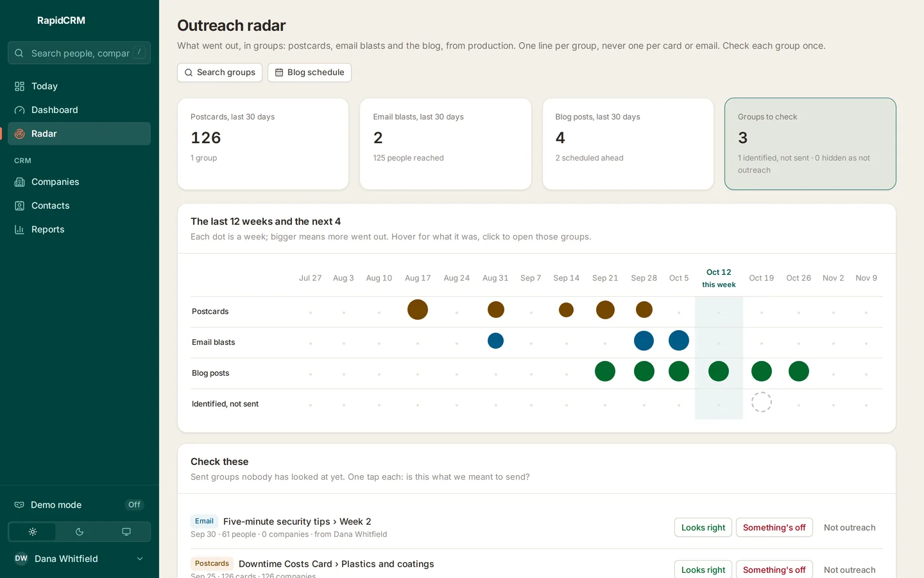Mark Downtime Costs Card as Looks right

pyautogui.click(x=703, y=570)
